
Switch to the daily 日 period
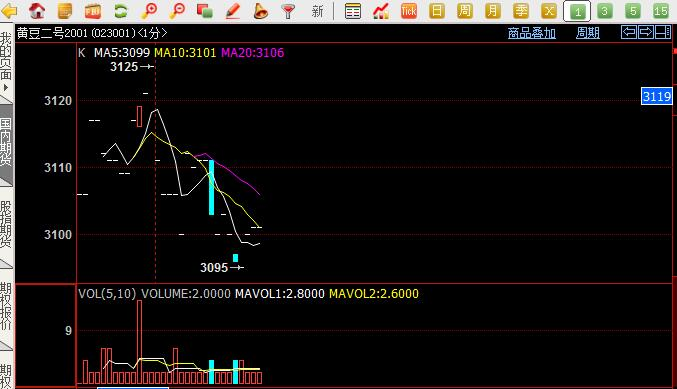pos(437,11)
